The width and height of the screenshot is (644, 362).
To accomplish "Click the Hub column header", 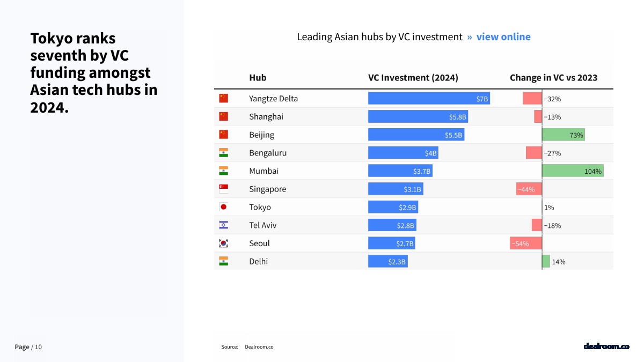I will click(x=258, y=78).
